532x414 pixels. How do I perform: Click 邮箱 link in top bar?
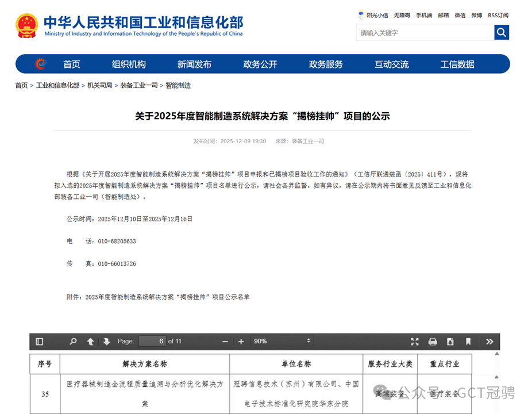tap(444, 16)
